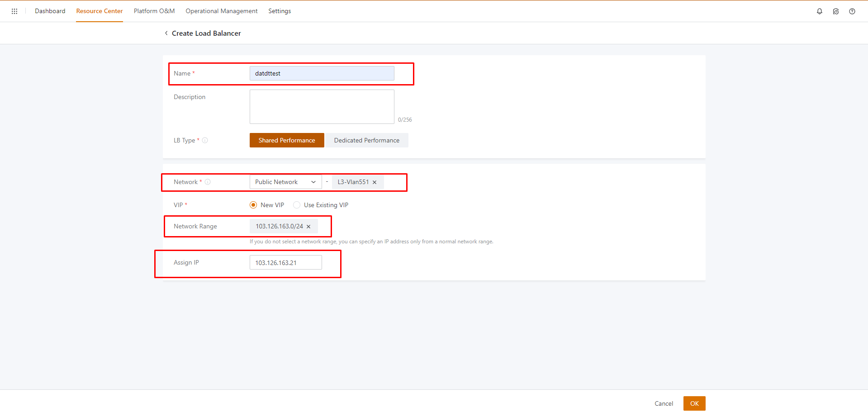Select the New VIP radio button
The image size is (868, 417).
[x=253, y=205]
